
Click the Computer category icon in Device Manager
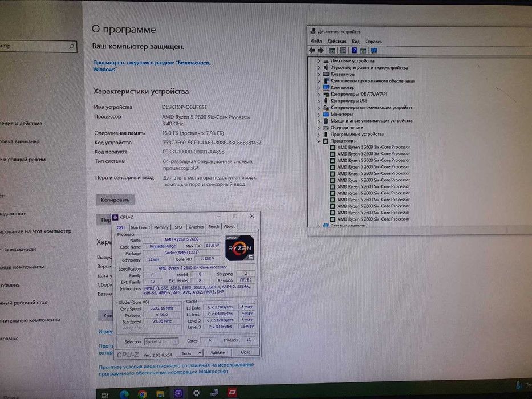(x=326, y=87)
